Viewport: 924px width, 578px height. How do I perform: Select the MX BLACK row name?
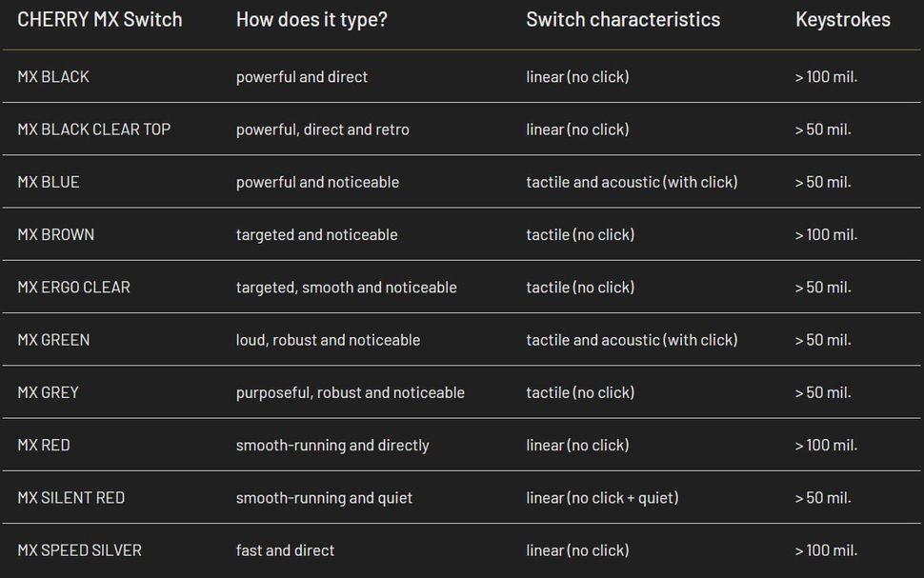pos(53,76)
